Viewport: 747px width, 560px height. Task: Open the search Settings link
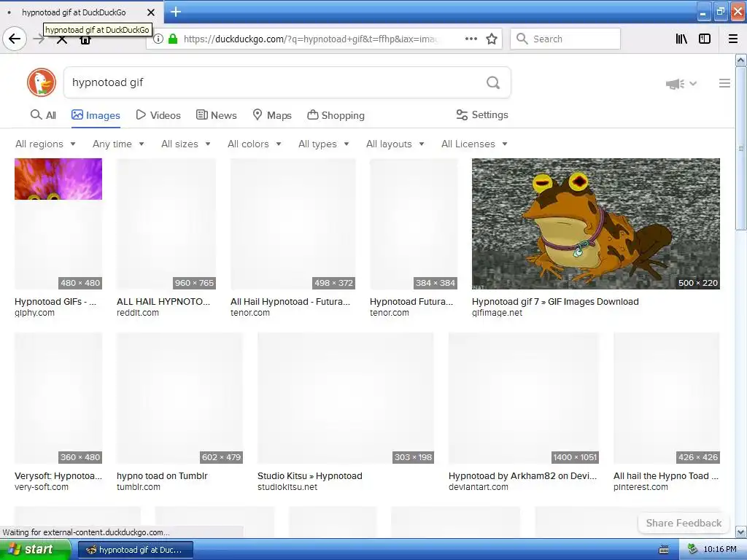pos(482,114)
